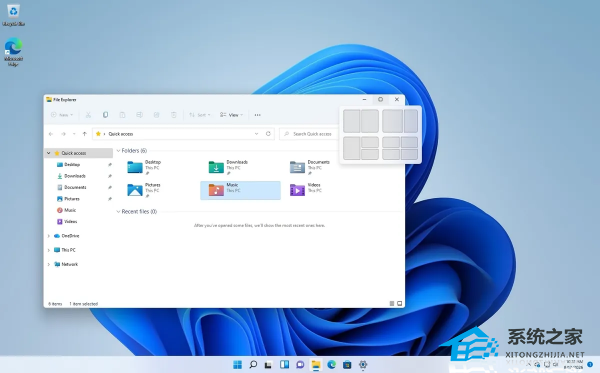Click the Cut scissors icon in toolbar

(88, 115)
